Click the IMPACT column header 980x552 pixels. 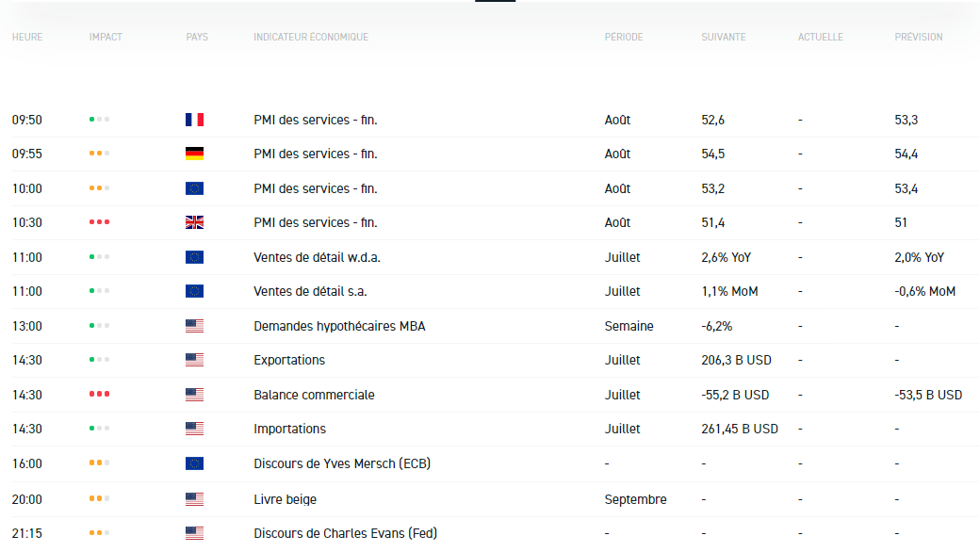(x=106, y=38)
